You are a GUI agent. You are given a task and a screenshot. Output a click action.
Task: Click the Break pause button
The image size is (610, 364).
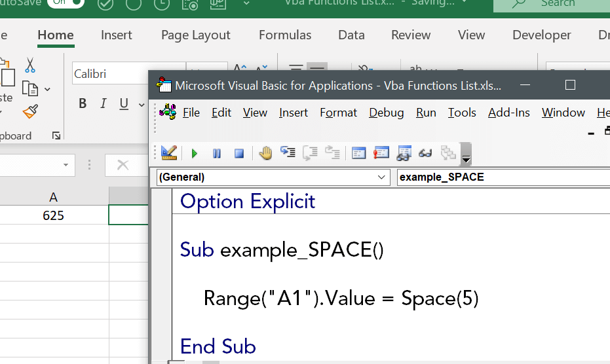(x=217, y=154)
